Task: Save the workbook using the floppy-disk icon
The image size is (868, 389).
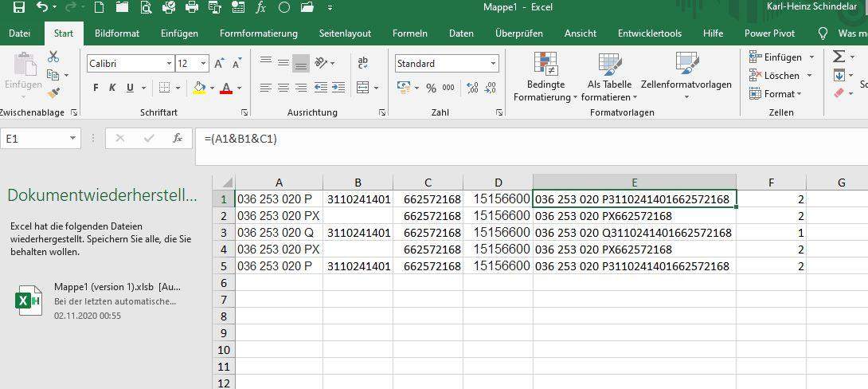Action: click(x=19, y=7)
